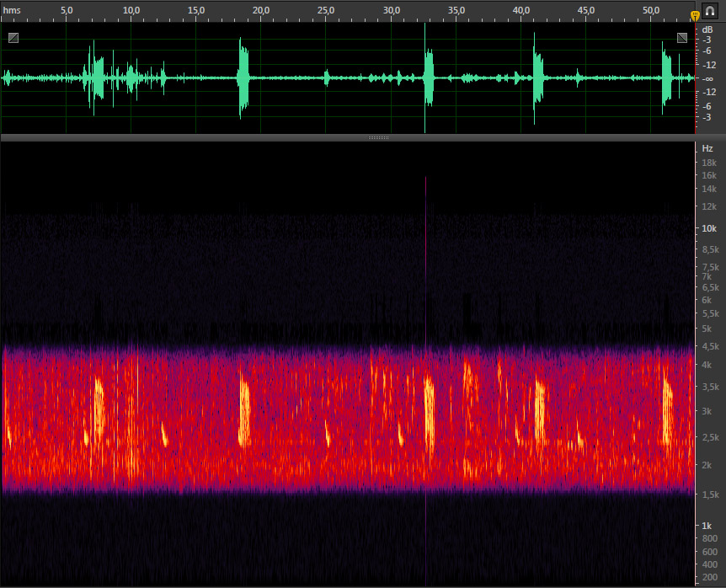Click the 3,5k frequency label
The height and width of the screenshot is (588, 726).
[x=710, y=387]
